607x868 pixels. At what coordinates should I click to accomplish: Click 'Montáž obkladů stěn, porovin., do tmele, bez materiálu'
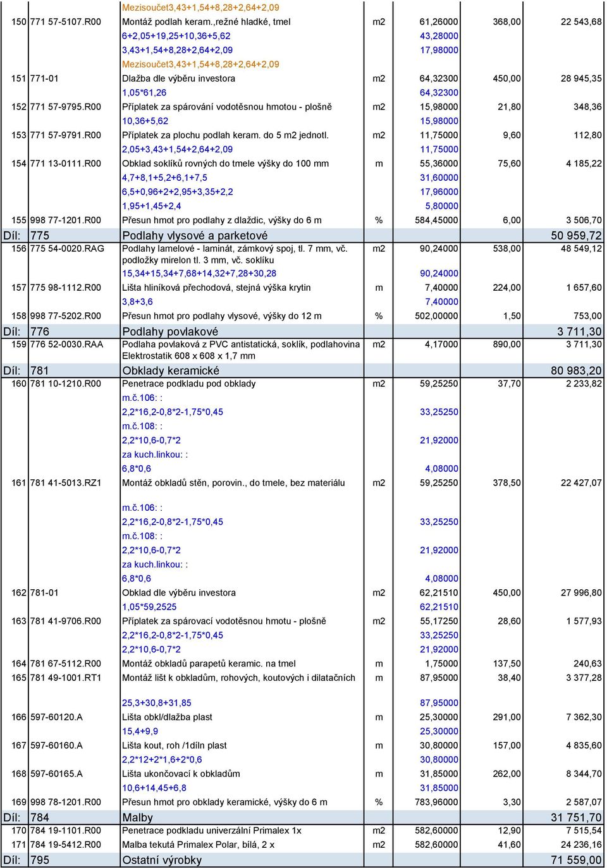pos(233,483)
